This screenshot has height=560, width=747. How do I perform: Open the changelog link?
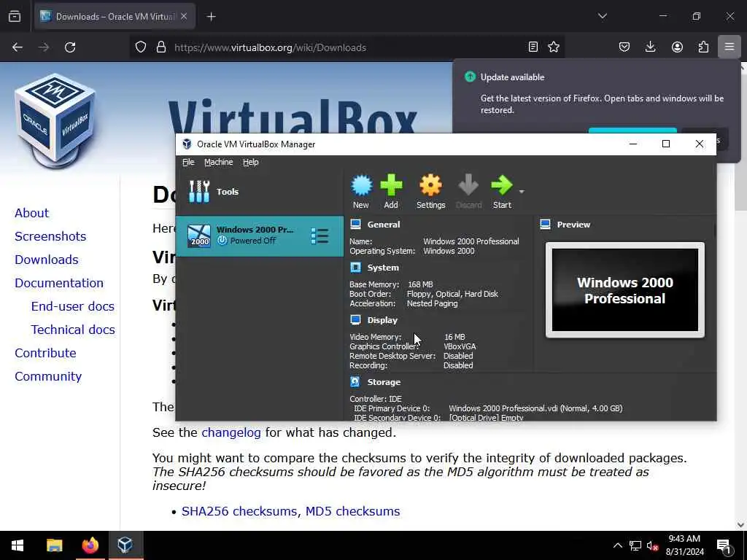231,432
